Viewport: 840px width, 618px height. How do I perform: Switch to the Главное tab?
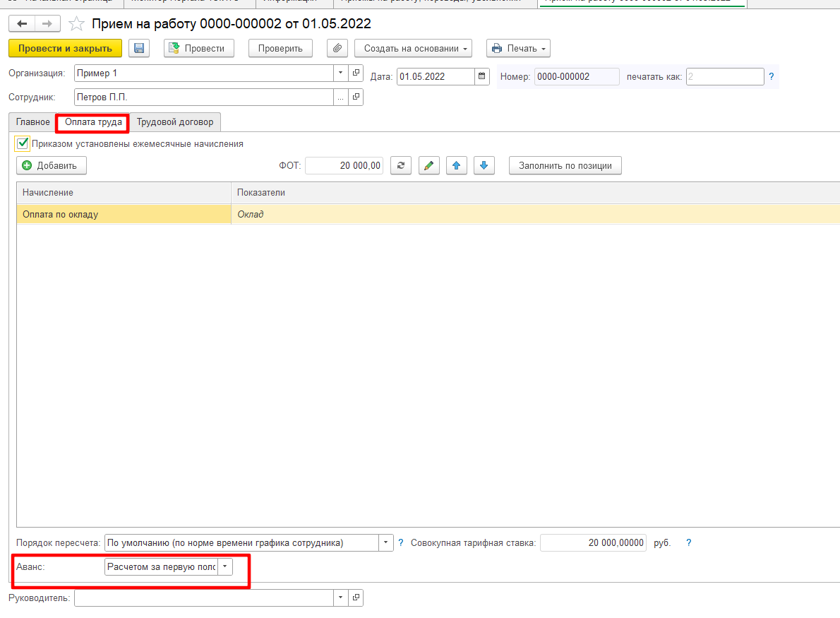coord(32,122)
